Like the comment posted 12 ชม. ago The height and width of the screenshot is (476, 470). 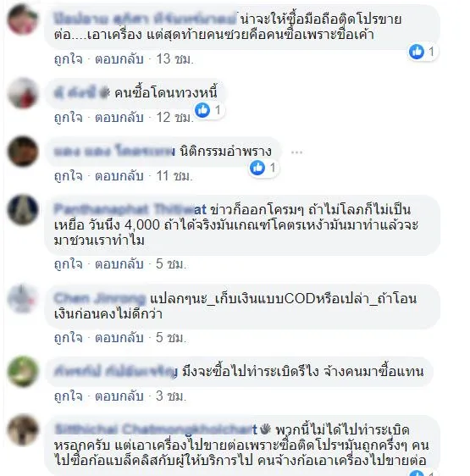pos(69,118)
